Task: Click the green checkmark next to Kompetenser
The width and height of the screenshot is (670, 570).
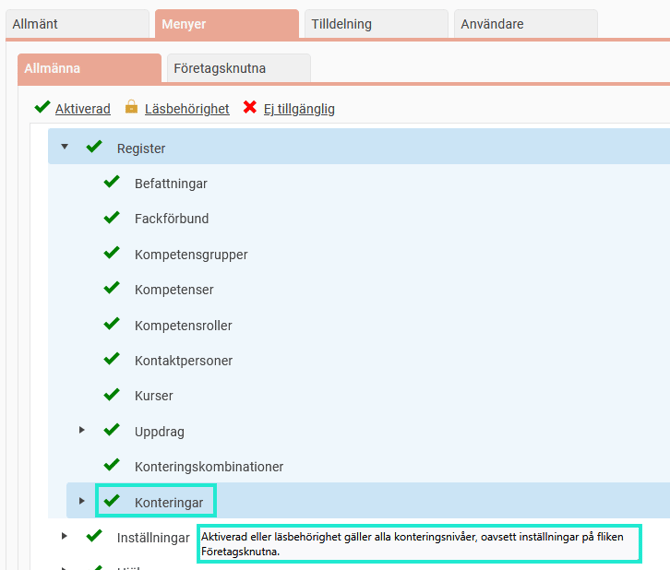Action: 112,289
